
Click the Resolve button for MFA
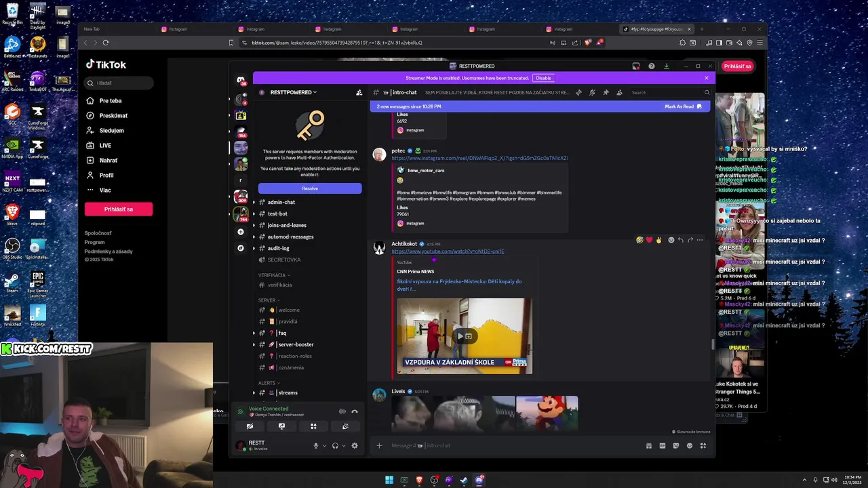pyautogui.click(x=310, y=188)
